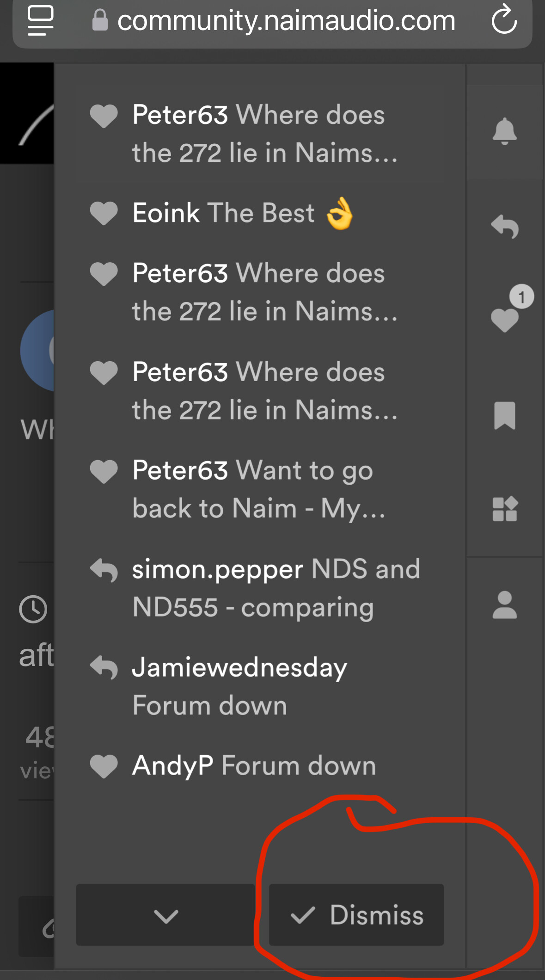Image resolution: width=545 pixels, height=980 pixels.
Task: Click the reply arrow beside simon.pepper
Action: pos(104,570)
